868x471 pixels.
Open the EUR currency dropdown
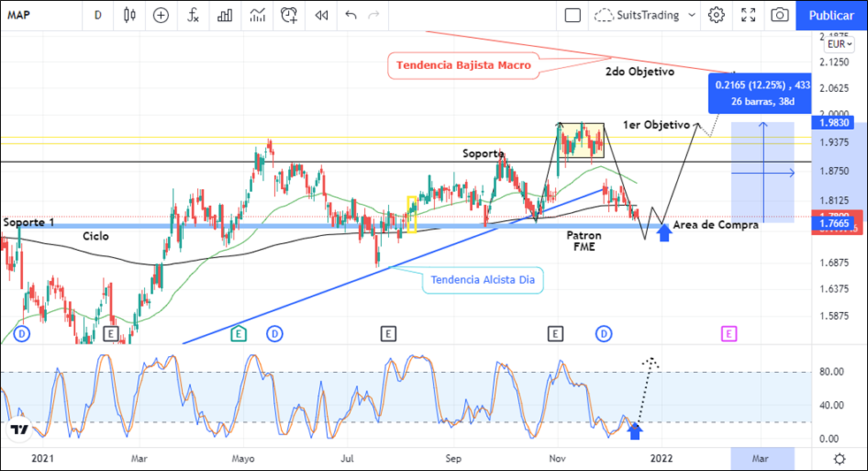tap(838, 44)
